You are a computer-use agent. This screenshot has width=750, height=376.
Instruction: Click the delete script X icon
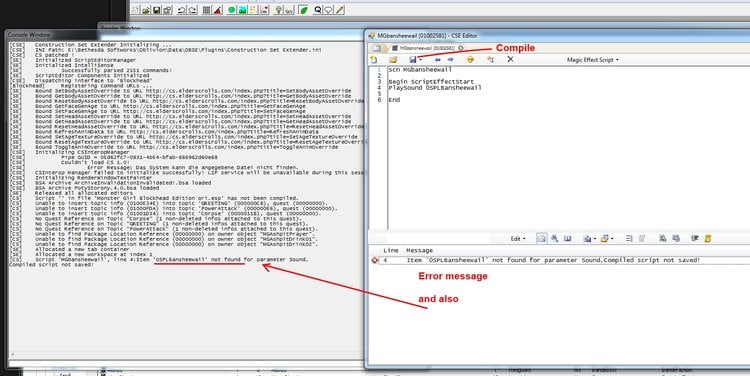click(510, 59)
